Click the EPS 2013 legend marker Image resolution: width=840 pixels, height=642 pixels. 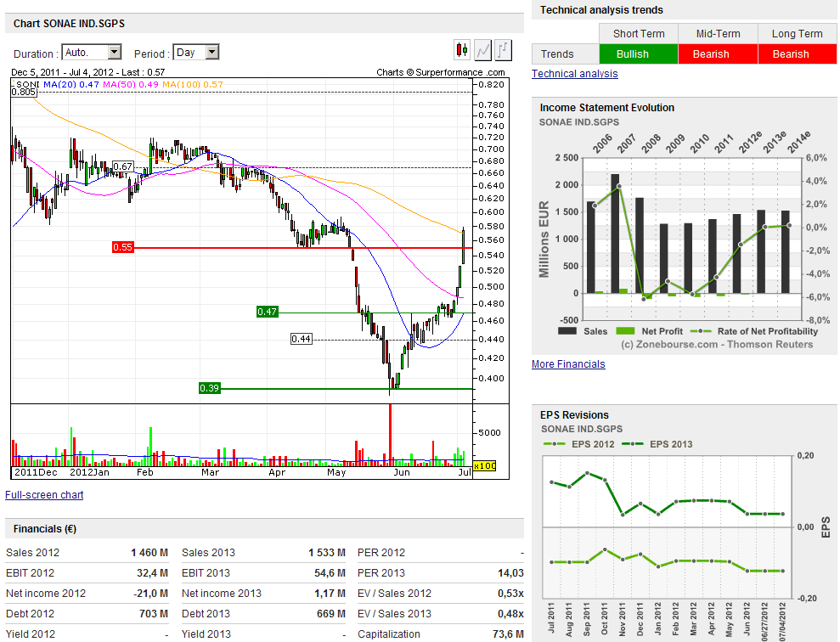(x=632, y=444)
